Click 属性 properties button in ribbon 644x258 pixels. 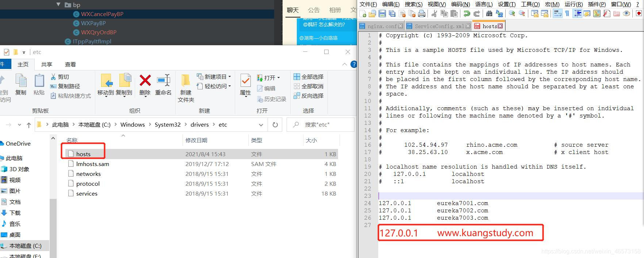click(245, 85)
